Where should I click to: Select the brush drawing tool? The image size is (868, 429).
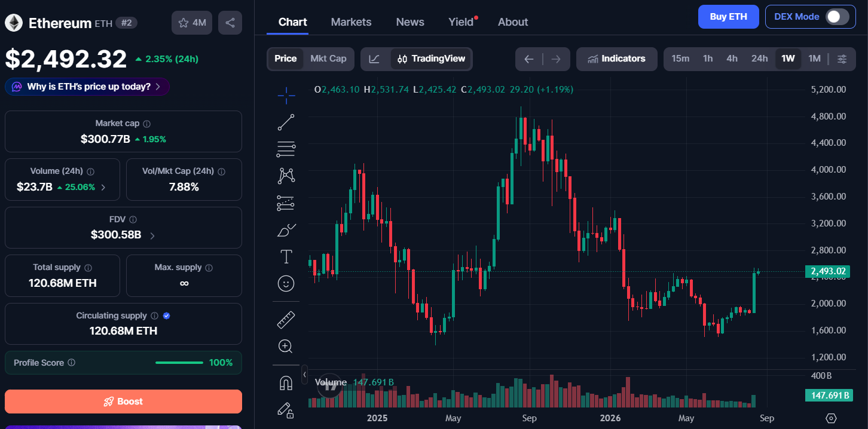286,230
